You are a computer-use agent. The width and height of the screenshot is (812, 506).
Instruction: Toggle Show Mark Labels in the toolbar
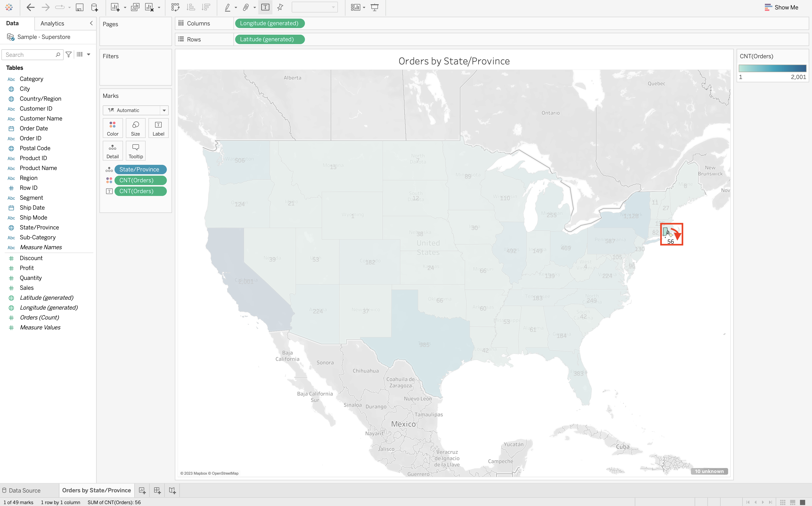pos(265,7)
